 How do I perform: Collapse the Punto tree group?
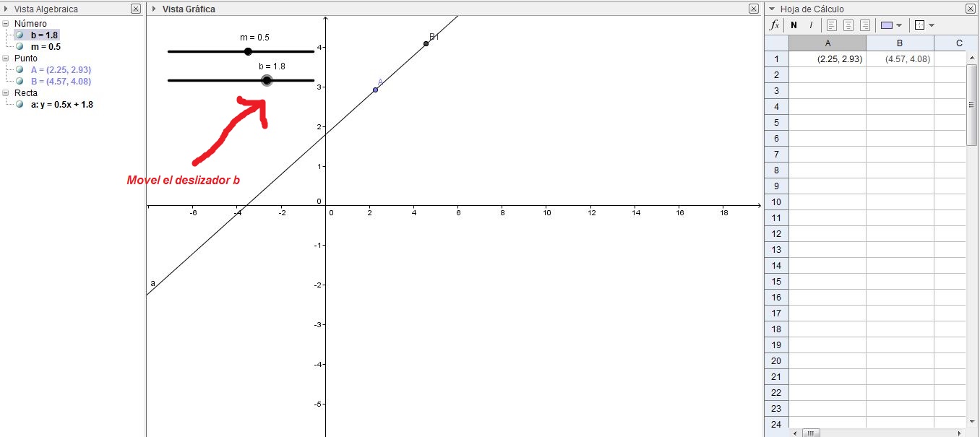tap(6, 58)
